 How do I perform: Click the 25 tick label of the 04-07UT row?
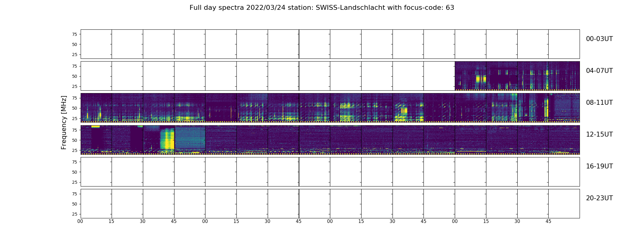[75, 86]
